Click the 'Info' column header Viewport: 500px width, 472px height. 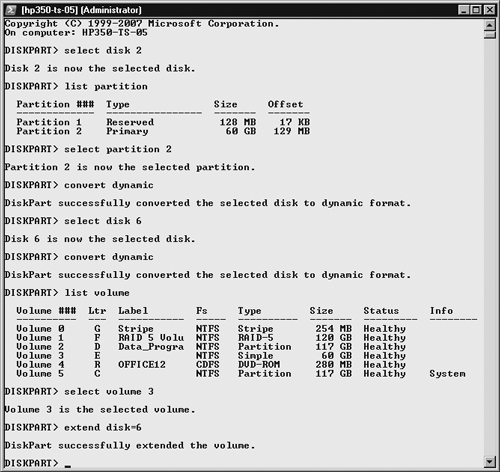pos(441,311)
